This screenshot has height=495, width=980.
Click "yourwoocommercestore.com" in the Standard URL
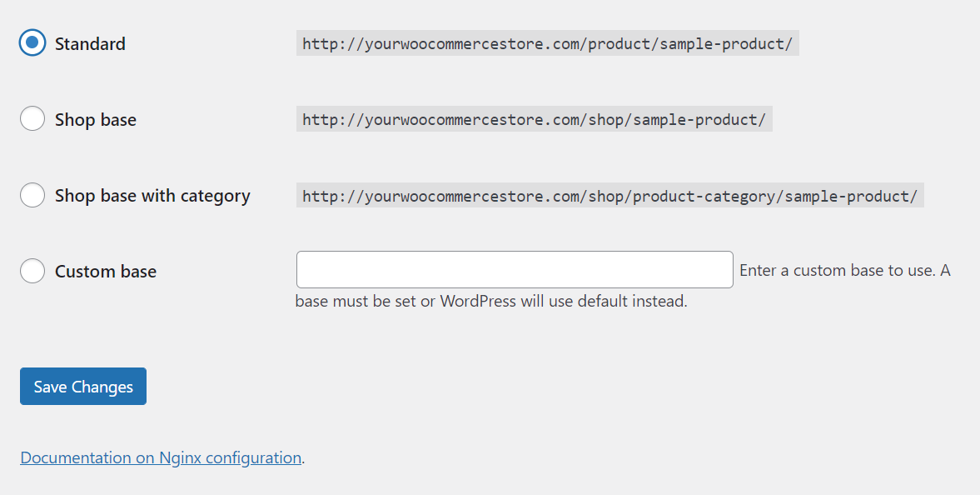pyautogui.click(x=471, y=44)
